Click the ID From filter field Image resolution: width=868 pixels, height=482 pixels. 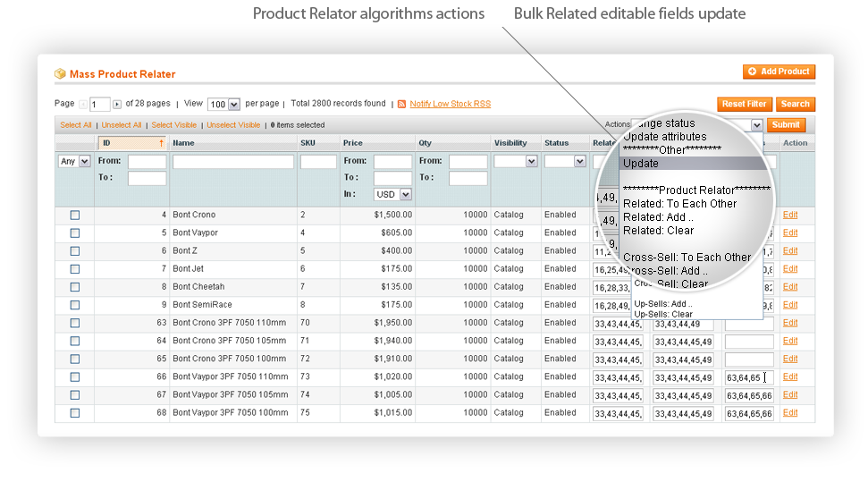coord(147,161)
